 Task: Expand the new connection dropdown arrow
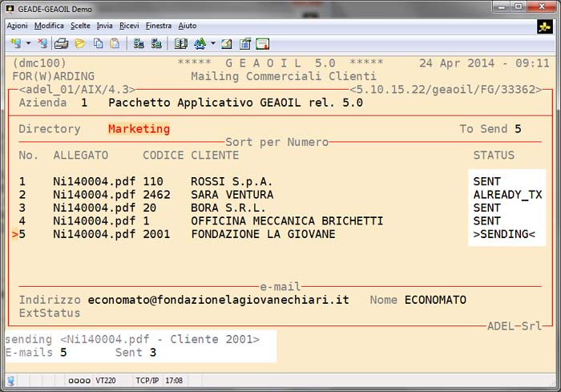pyautogui.click(x=28, y=43)
